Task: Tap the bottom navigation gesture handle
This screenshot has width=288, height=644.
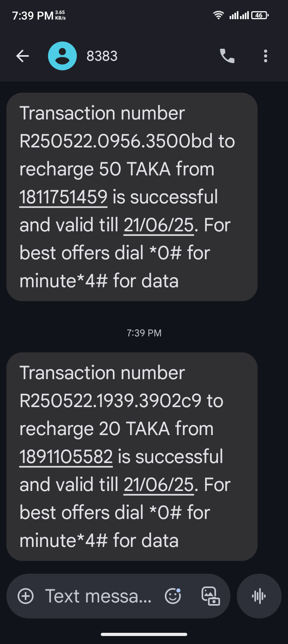Action: pyautogui.click(x=144, y=634)
